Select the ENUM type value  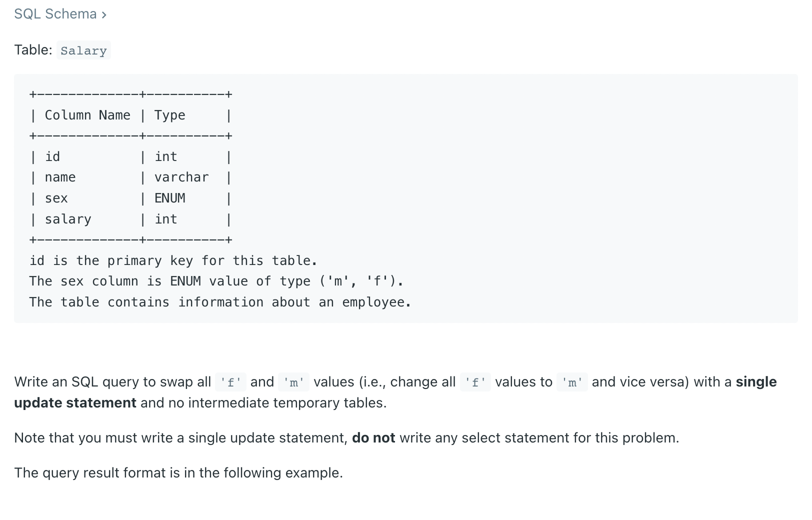click(169, 198)
